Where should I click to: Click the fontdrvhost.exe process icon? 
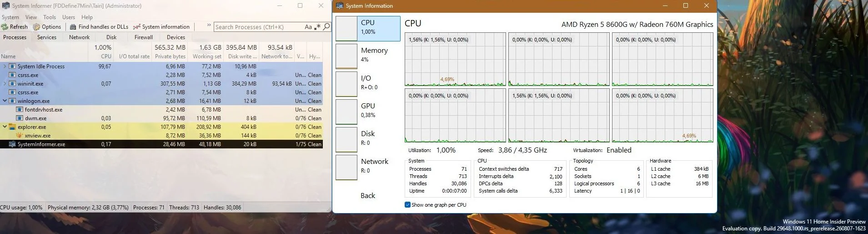pos(20,110)
